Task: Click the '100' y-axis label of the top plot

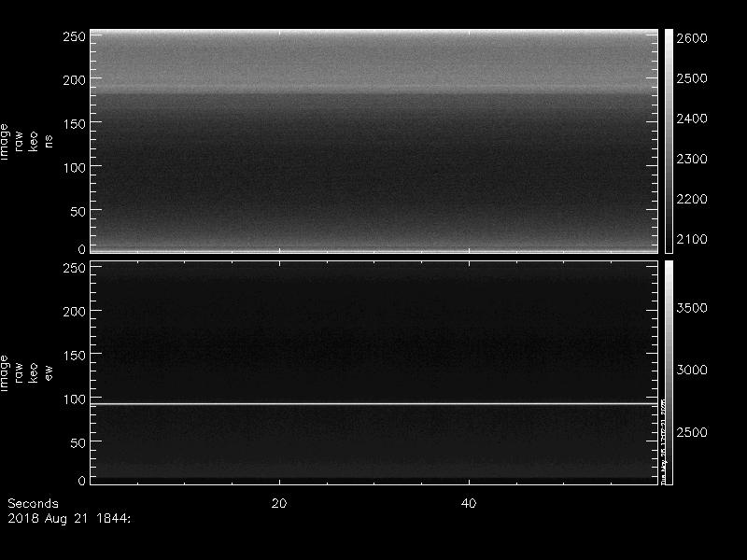Action: 75,168
